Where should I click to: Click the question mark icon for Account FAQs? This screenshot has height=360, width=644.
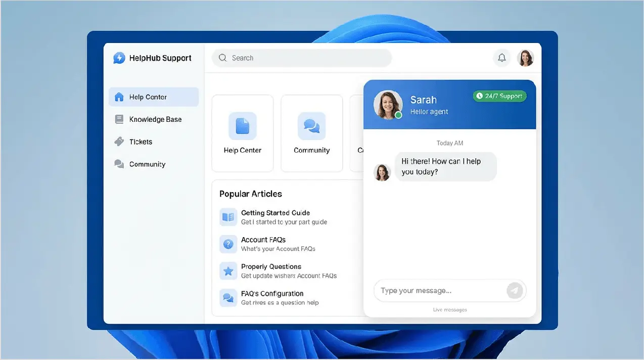coord(228,244)
